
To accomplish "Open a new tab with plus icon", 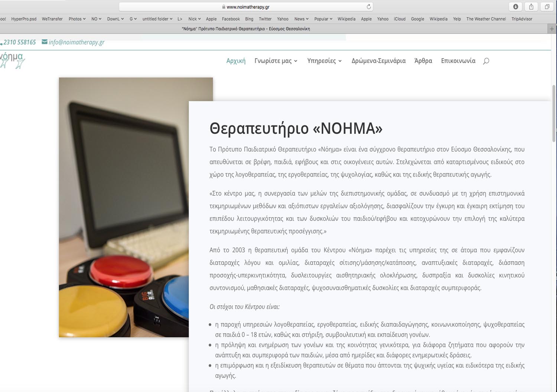I will coord(552,29).
